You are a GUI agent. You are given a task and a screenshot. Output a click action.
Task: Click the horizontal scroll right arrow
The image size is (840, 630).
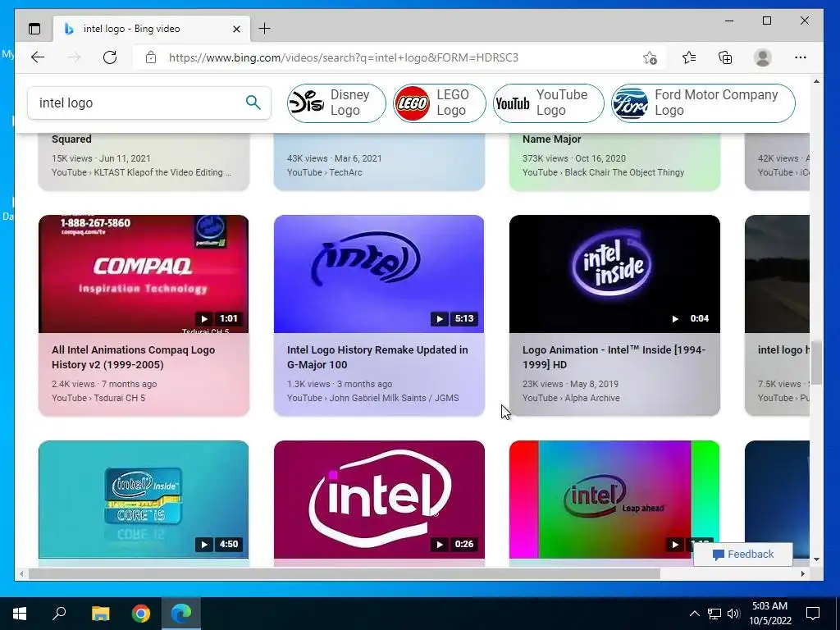(803, 573)
